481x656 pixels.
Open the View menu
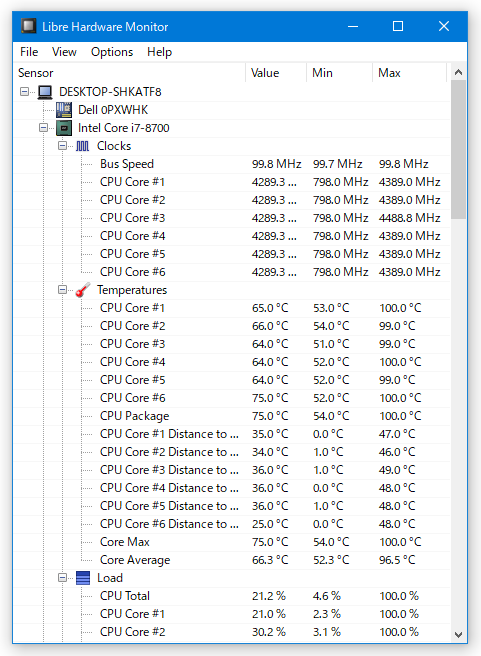[x=64, y=52]
